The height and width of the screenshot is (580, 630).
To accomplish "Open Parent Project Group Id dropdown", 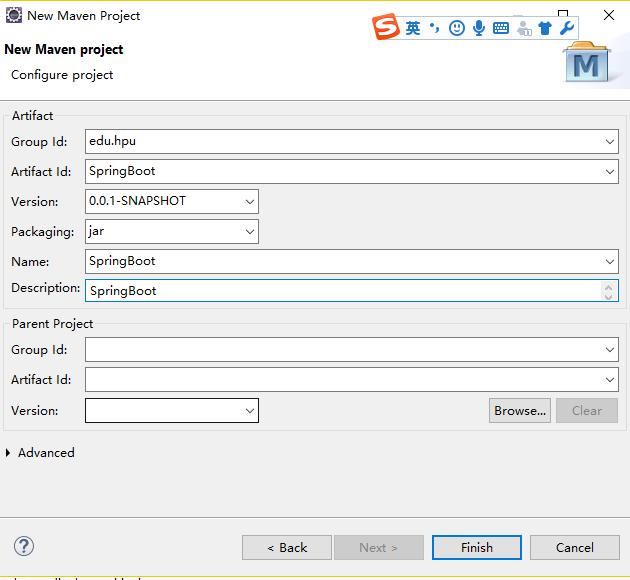I will (610, 350).
